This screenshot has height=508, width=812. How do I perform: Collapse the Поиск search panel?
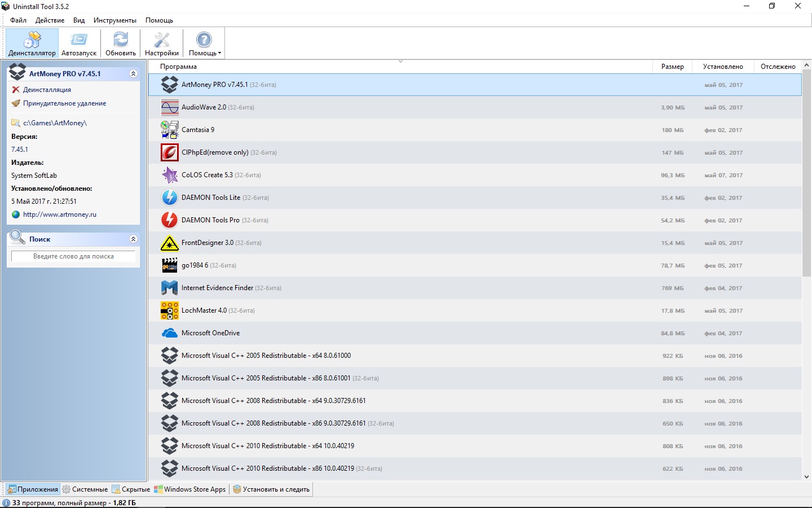click(x=133, y=239)
